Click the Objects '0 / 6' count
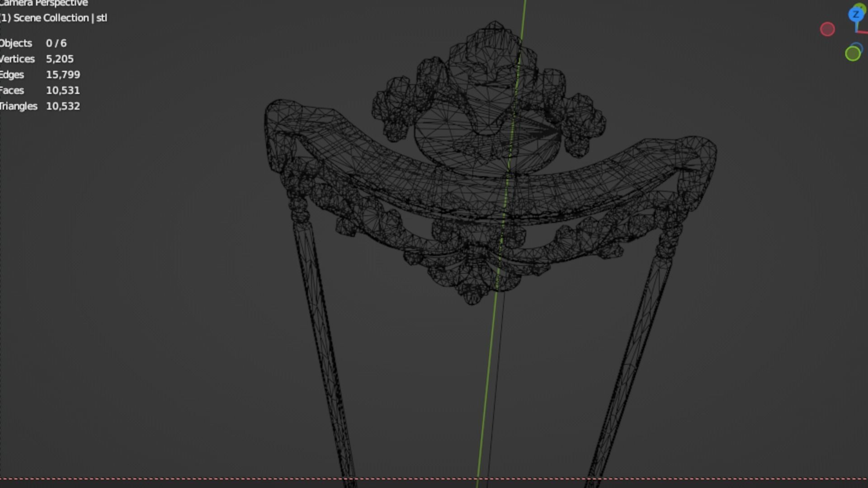 [56, 43]
